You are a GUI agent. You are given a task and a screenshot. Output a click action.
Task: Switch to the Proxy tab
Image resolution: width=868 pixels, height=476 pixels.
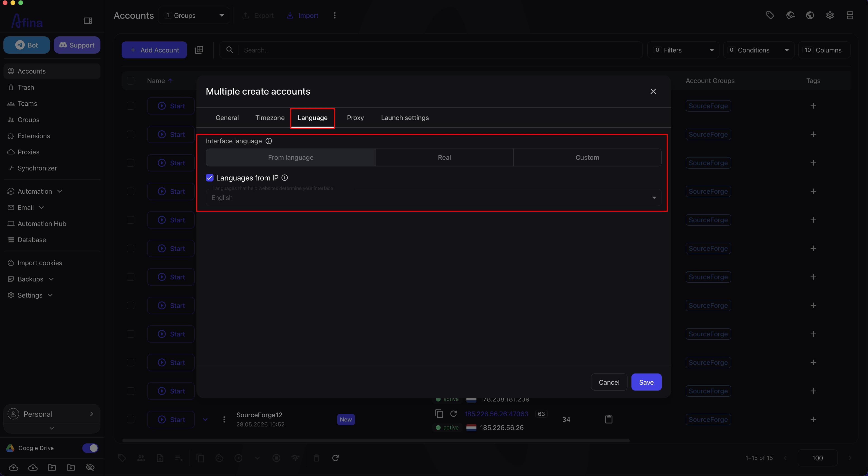pyautogui.click(x=356, y=118)
